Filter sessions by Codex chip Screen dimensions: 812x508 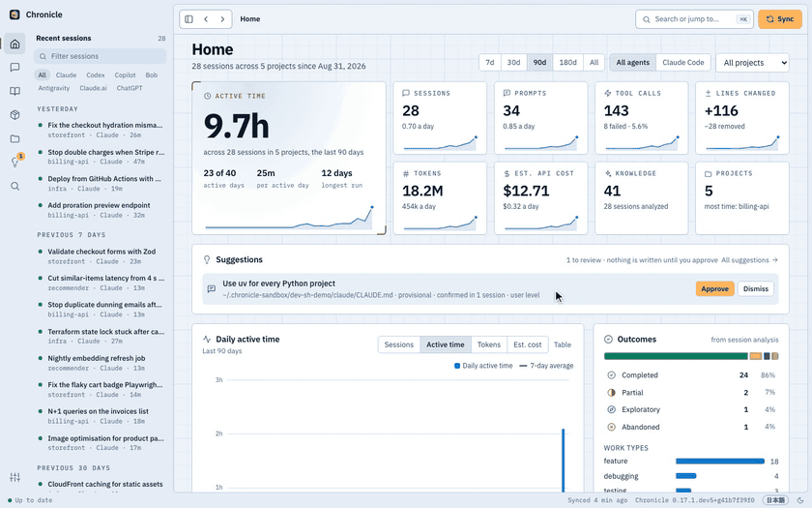(96, 75)
